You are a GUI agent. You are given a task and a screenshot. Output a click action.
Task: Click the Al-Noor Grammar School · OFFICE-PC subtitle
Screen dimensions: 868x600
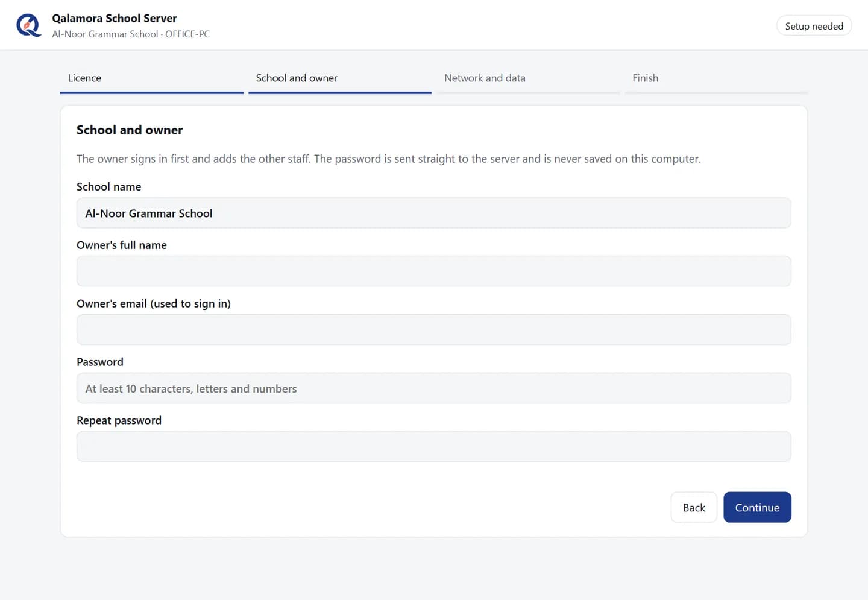coord(131,34)
